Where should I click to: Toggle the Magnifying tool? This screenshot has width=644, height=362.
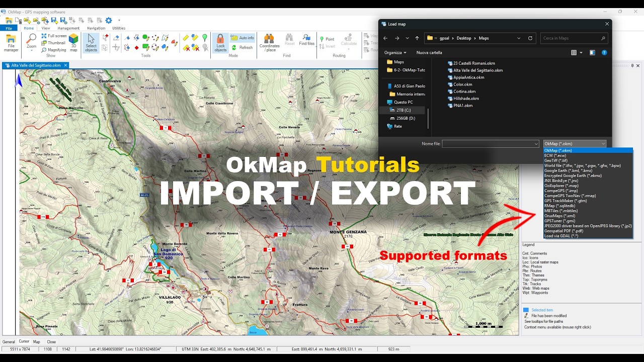53,50
